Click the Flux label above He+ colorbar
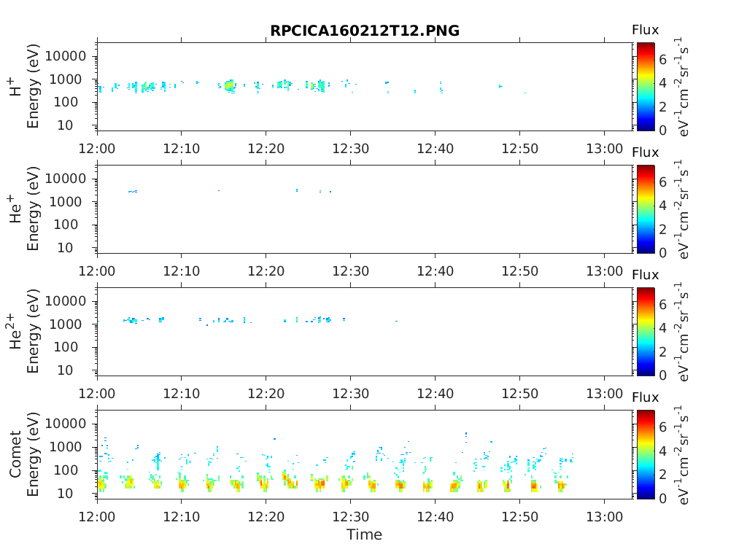Screen dimensions: 747x560 click(x=645, y=153)
